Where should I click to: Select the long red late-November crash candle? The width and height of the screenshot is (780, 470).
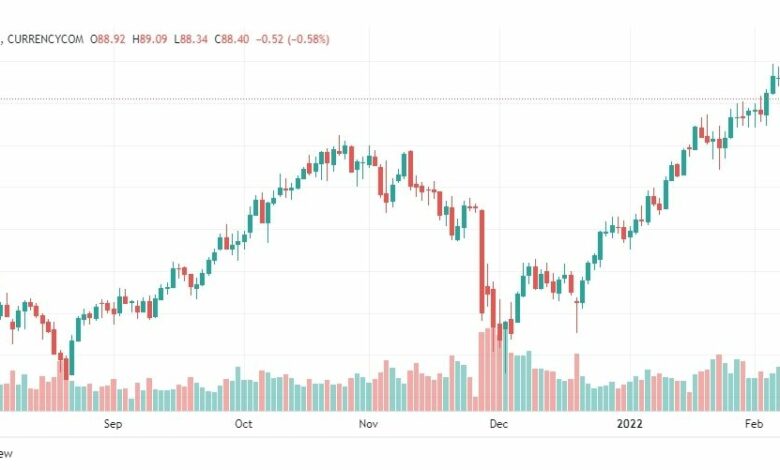pos(482,262)
